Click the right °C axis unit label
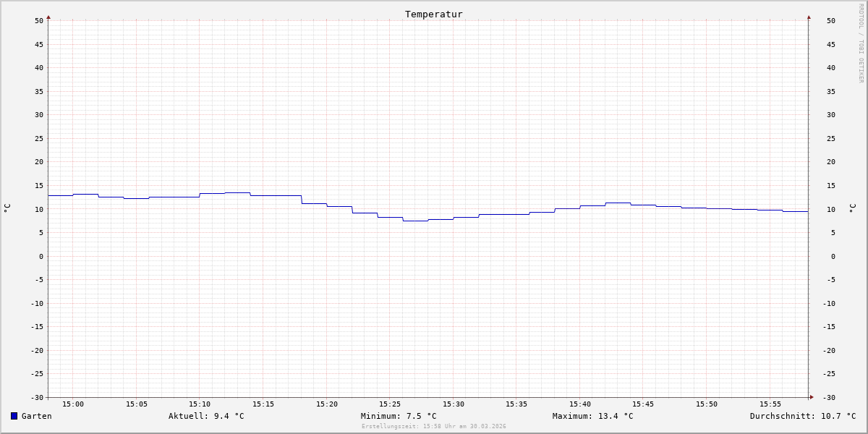 pos(852,208)
